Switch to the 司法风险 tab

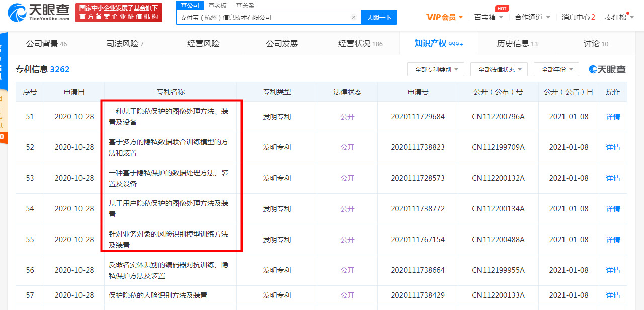[x=125, y=44]
